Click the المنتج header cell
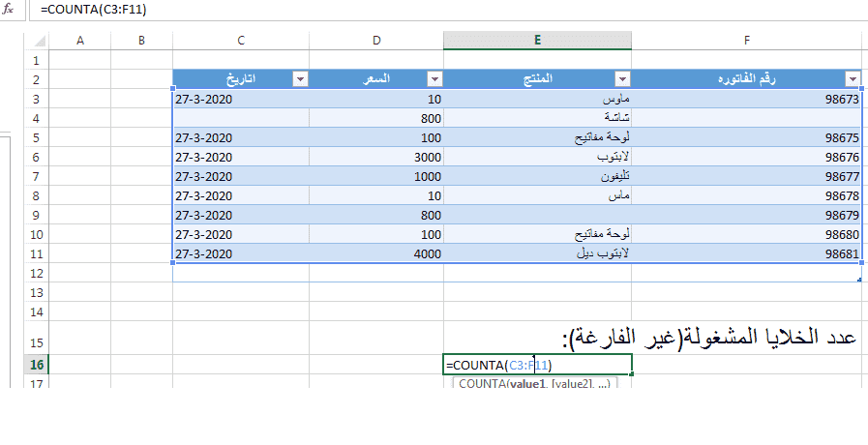The image size is (868, 445). (537, 79)
